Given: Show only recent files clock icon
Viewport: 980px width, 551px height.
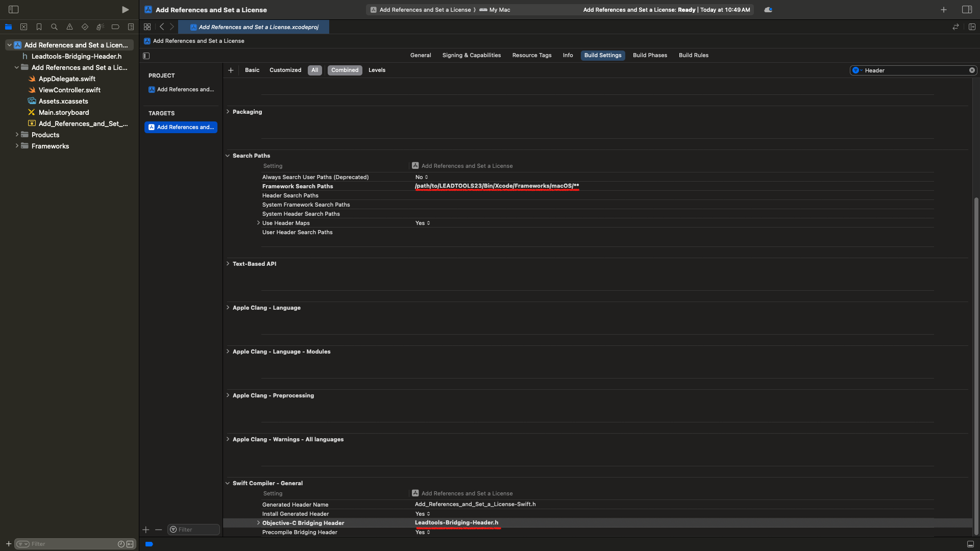Looking at the screenshot, I should tap(121, 544).
